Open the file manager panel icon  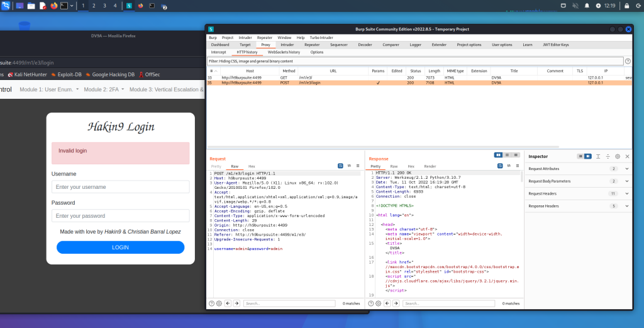(x=31, y=6)
